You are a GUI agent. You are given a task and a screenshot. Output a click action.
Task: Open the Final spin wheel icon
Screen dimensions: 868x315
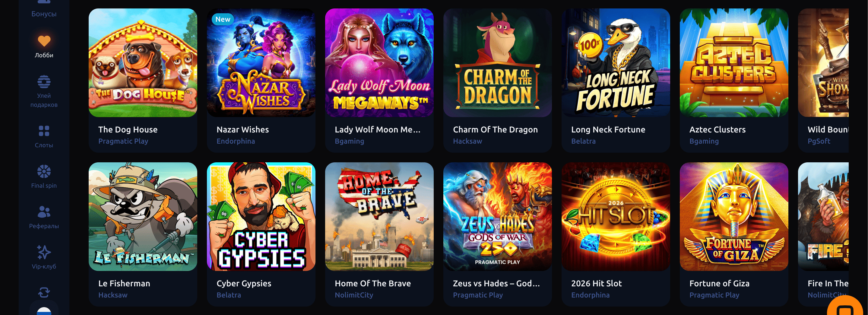[44, 171]
